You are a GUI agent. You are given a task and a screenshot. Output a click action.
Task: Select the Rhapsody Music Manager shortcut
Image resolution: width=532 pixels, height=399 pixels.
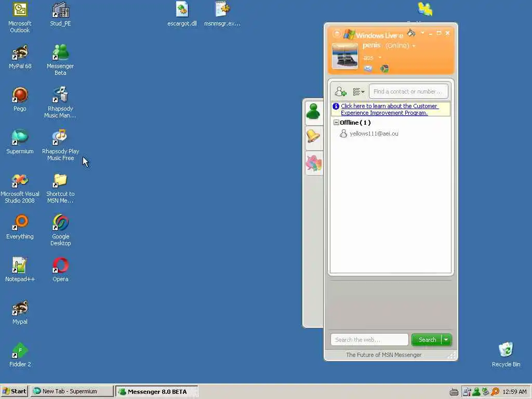(x=60, y=103)
